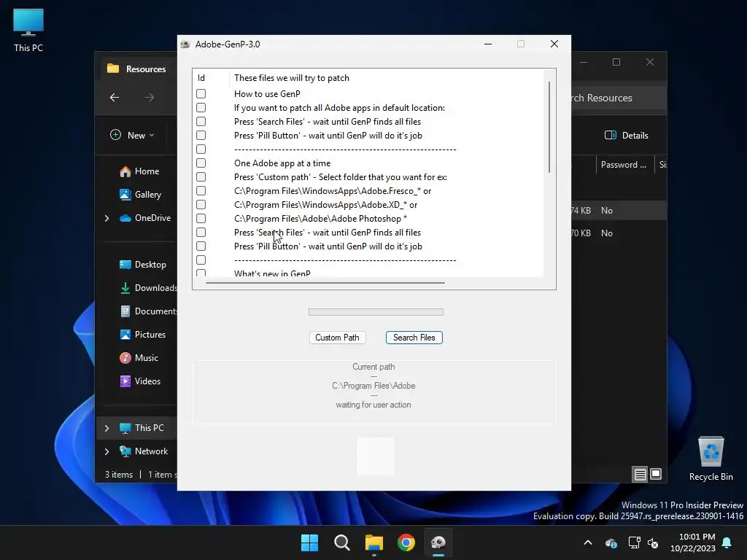Check the 'One Adobe app at a time' row
The width and height of the screenshot is (747, 560).
coord(201,163)
